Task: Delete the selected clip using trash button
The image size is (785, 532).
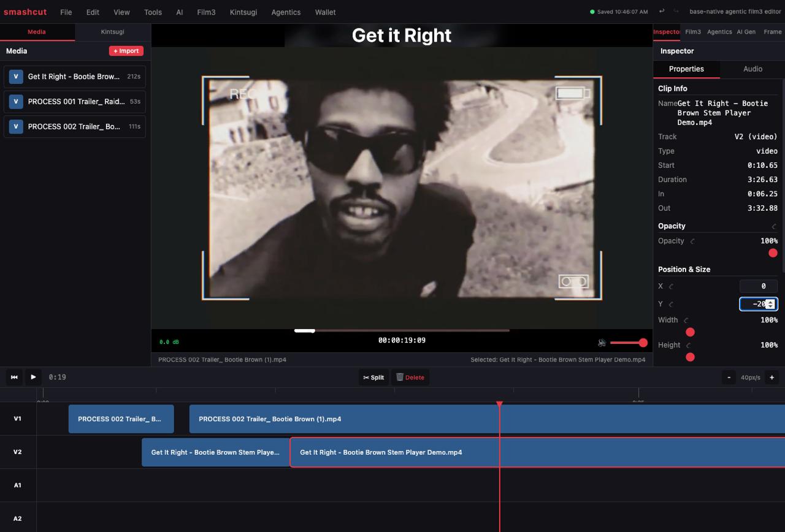Action: click(x=410, y=377)
